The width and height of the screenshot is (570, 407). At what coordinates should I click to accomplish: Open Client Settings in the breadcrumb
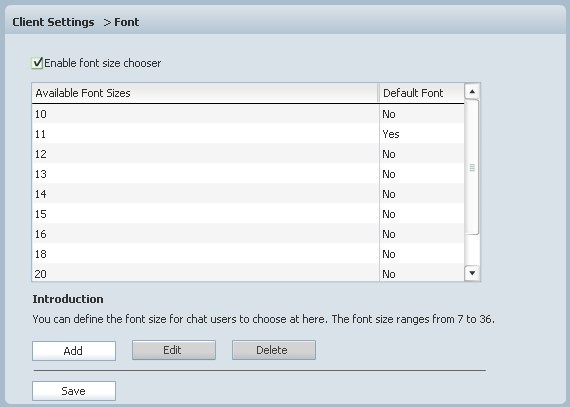click(53, 22)
